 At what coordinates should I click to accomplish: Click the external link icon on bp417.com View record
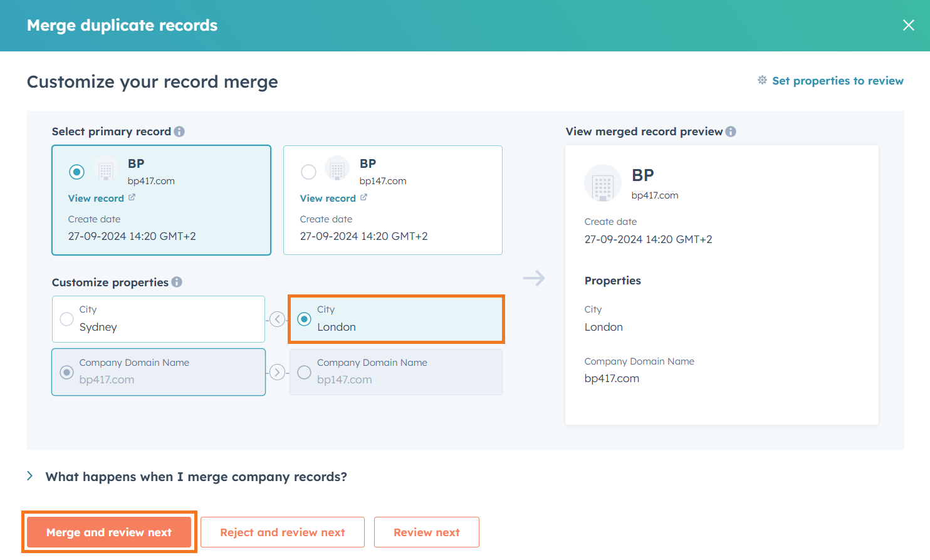[x=131, y=197]
